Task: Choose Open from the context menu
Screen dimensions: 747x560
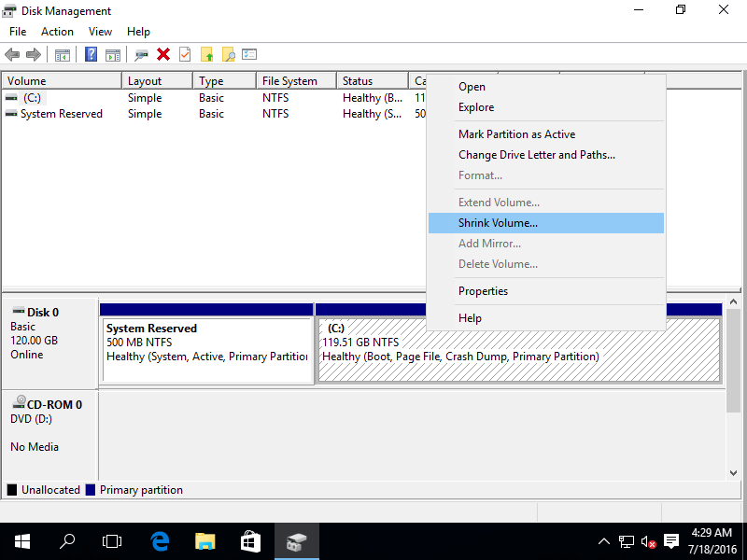Action: (546, 87)
